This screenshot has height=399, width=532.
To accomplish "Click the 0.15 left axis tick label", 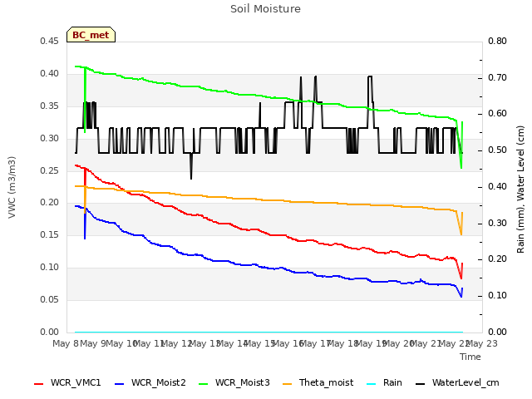I will [x=49, y=234].
